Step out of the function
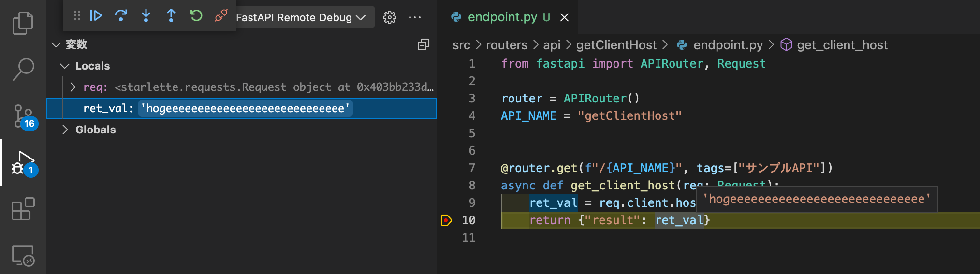Screen dimensions: 980x274 [x=171, y=16]
